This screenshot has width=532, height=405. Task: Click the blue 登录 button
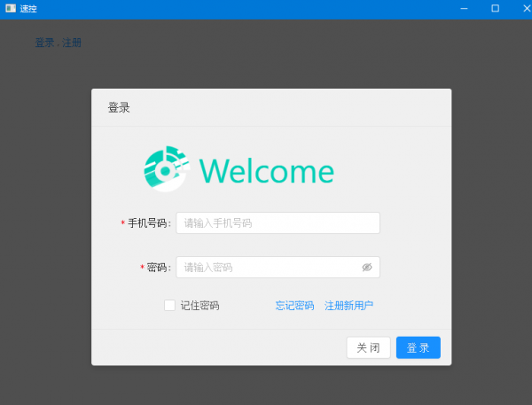click(419, 347)
